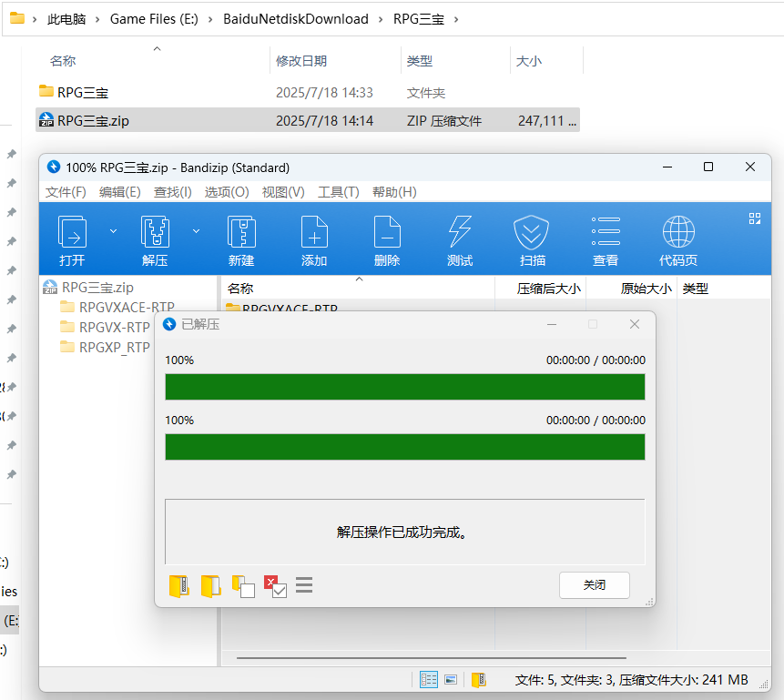
Task: Click the open-folder icon in the extraction dialog
Action: coord(211,586)
